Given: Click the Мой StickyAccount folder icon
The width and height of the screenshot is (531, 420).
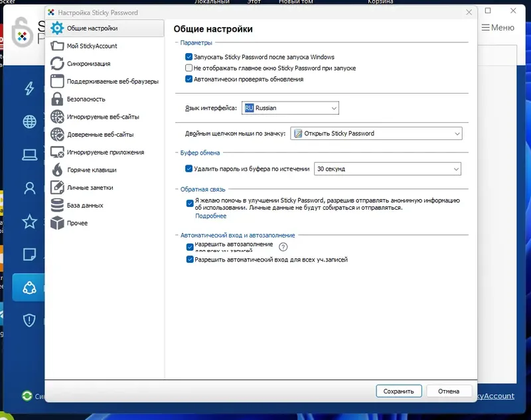Looking at the screenshot, I should [x=57, y=46].
